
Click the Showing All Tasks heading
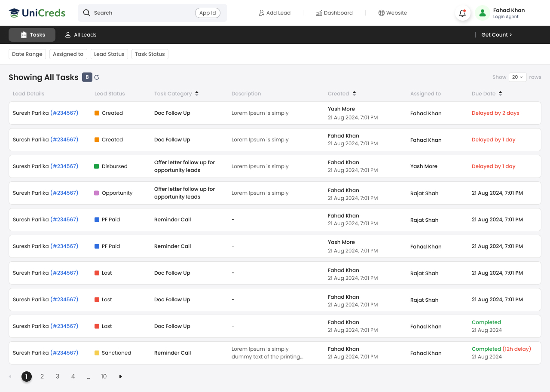pyautogui.click(x=43, y=77)
